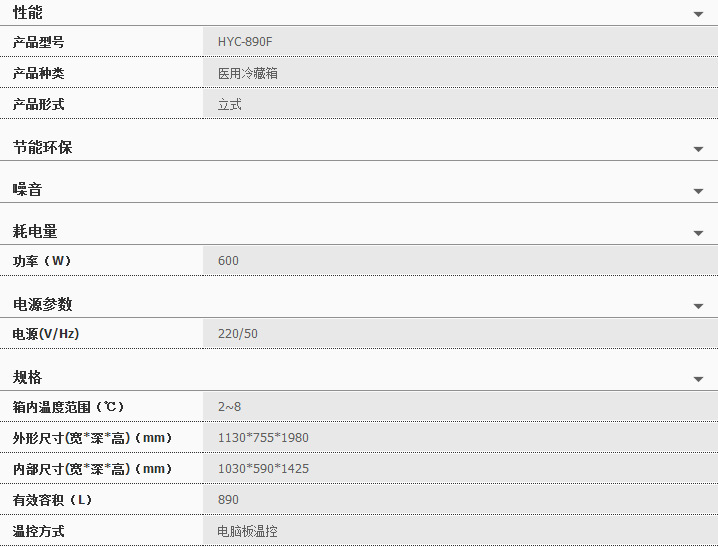Click the 医用冷藏箱 product type value

coord(248,73)
